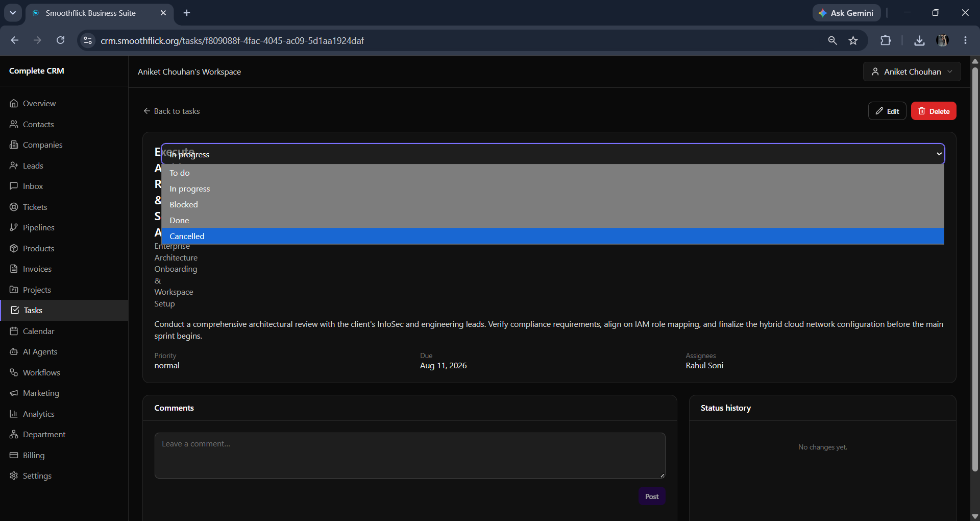The image size is (980, 521).
Task: Select the Blocked status option
Action: pos(553,204)
